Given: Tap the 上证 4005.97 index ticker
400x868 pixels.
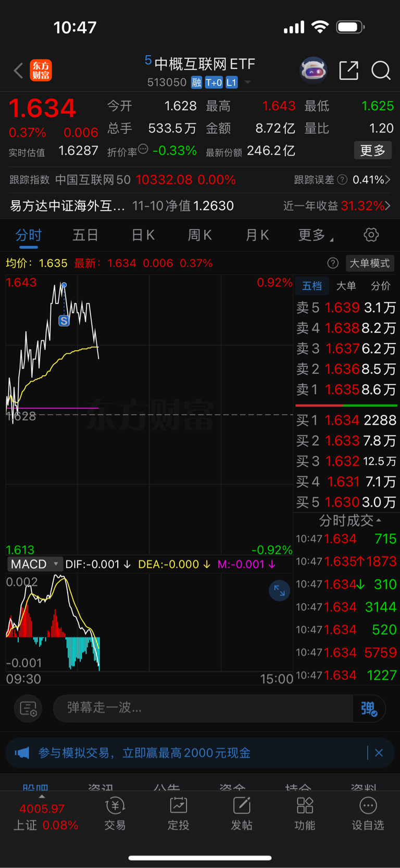Looking at the screenshot, I should pyautogui.click(x=45, y=817).
